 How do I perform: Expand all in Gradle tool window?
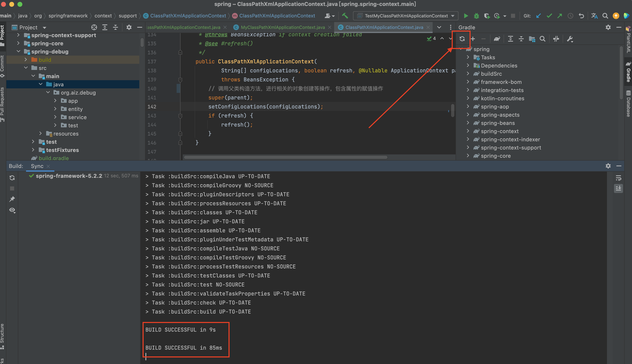click(x=510, y=39)
